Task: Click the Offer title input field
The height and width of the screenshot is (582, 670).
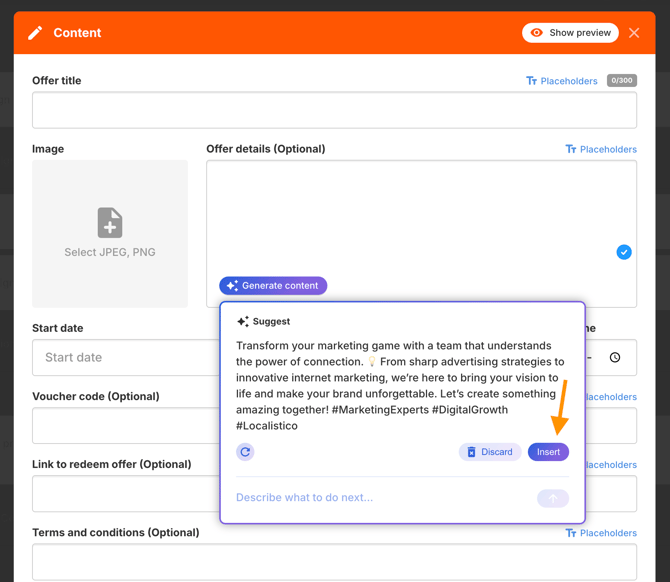Action: pos(334,110)
